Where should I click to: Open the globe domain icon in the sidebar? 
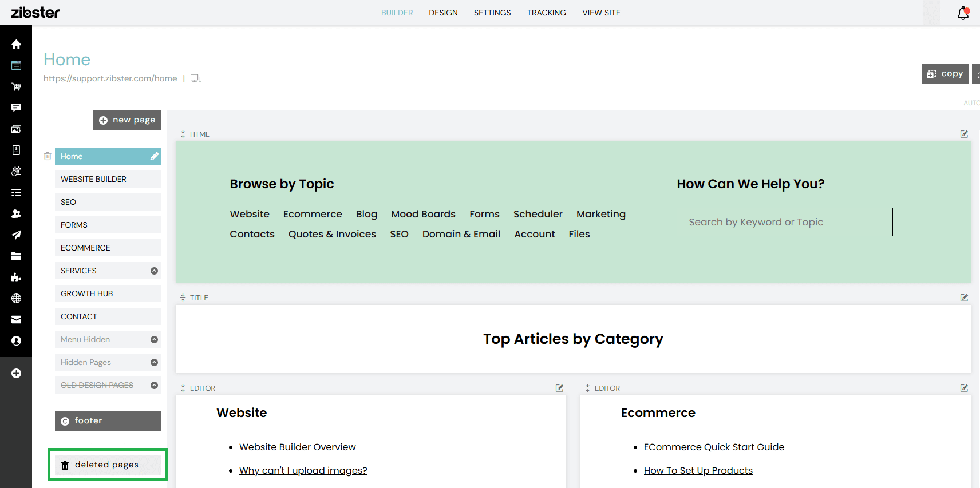click(x=16, y=299)
